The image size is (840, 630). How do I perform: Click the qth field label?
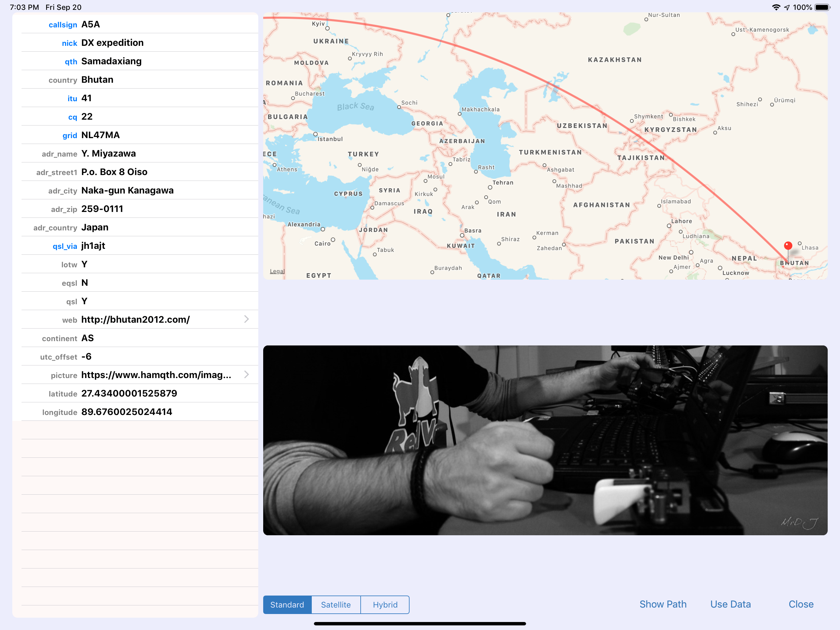pyautogui.click(x=71, y=61)
